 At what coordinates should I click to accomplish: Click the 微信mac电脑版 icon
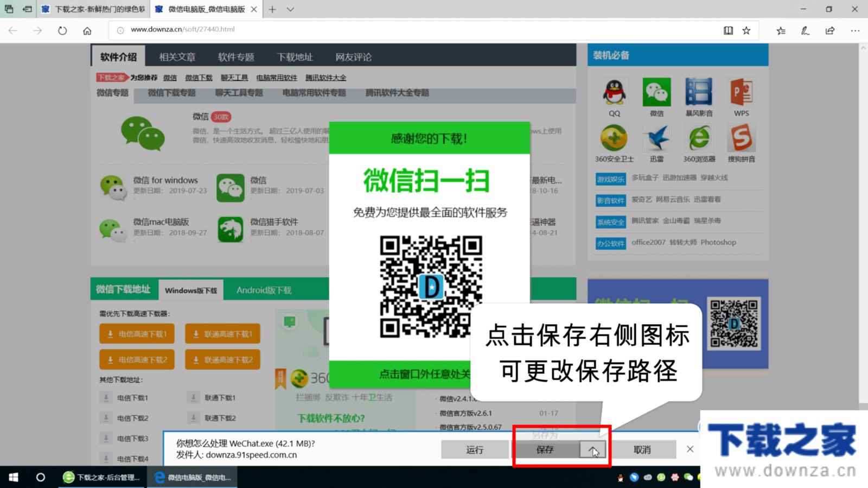pyautogui.click(x=113, y=229)
